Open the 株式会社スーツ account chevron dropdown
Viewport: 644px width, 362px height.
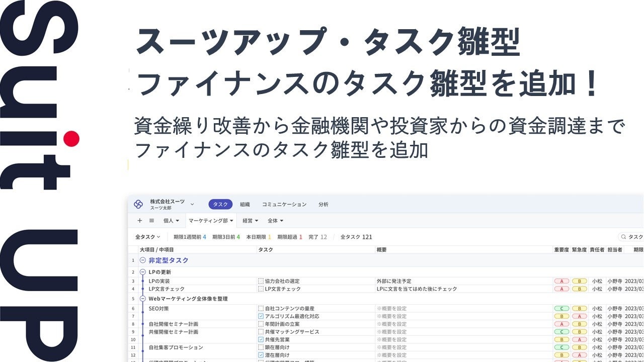pos(192,204)
